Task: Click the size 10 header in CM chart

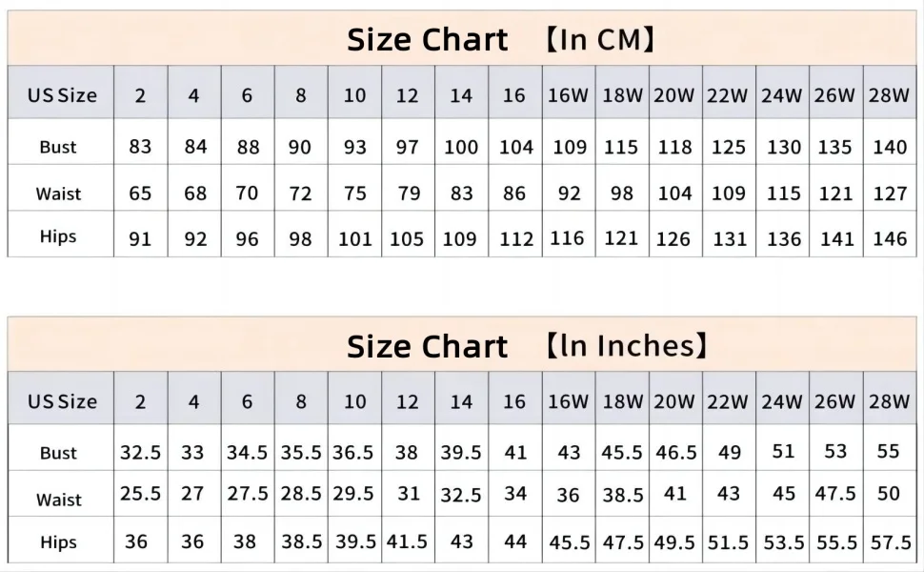Action: 354,95
